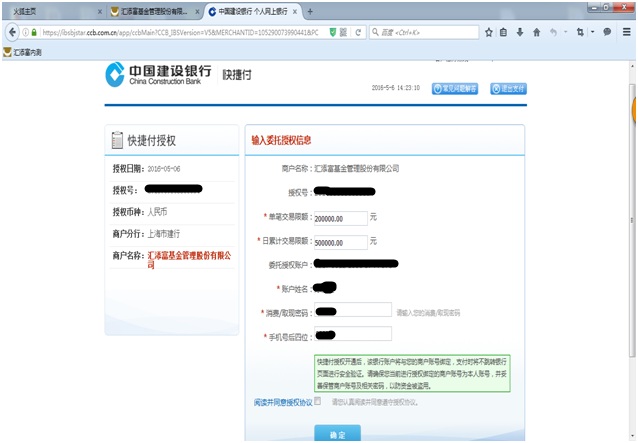The height and width of the screenshot is (443, 638).
Task: Reload the page with the refresh icon
Action: click(359, 32)
